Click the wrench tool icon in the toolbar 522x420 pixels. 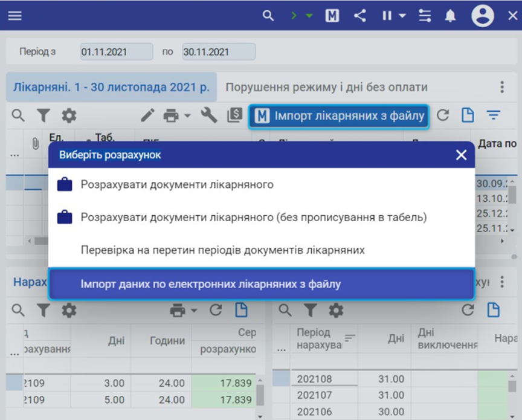[208, 115]
